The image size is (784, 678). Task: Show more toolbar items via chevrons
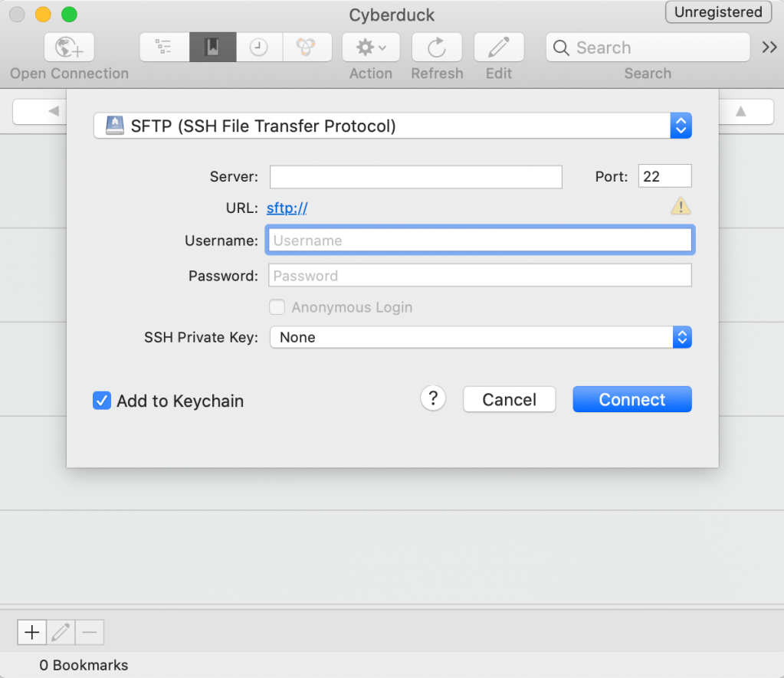769,47
